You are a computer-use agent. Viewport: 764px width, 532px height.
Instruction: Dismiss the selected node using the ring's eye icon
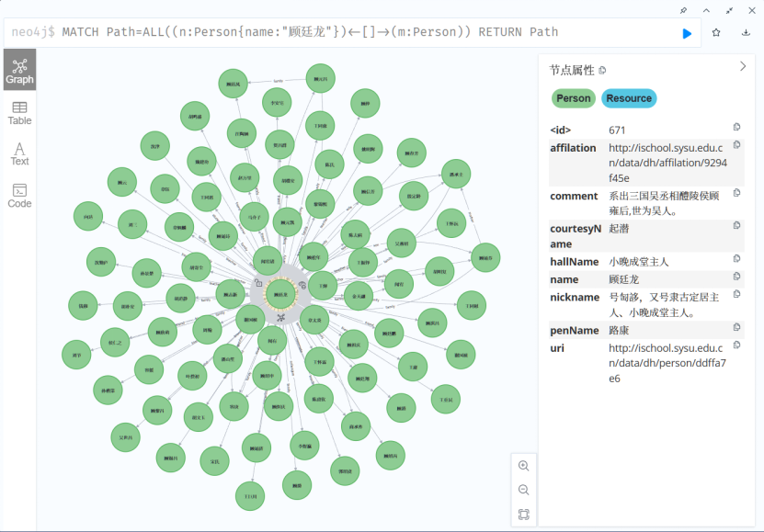point(302,285)
